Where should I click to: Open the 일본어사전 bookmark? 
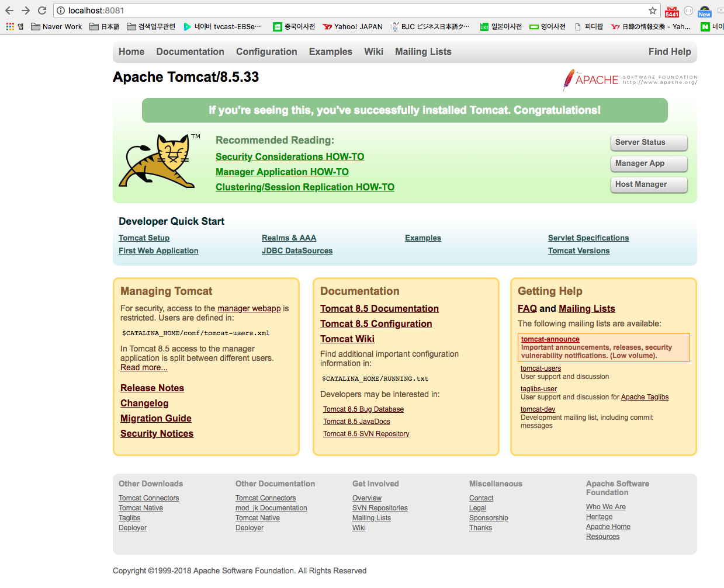click(501, 26)
